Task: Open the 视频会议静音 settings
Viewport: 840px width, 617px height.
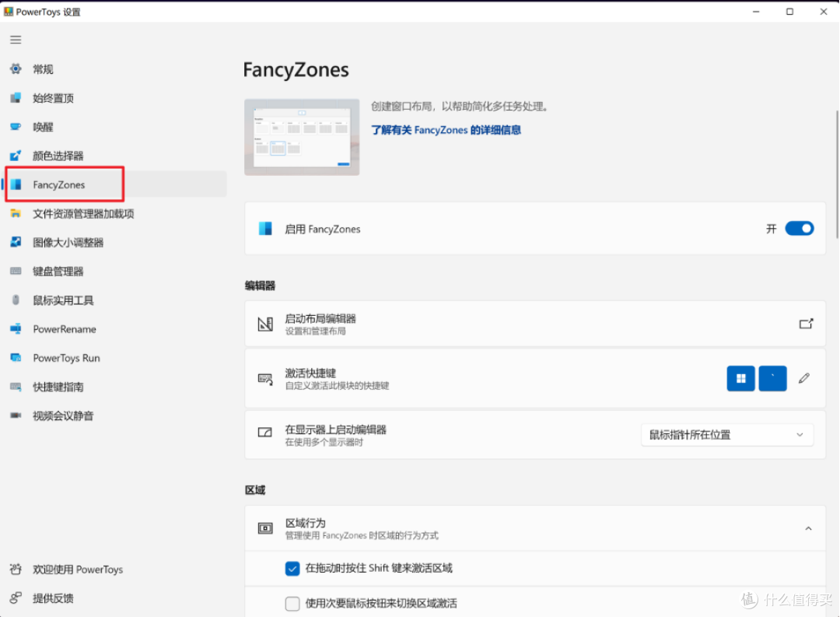Action: tap(67, 415)
